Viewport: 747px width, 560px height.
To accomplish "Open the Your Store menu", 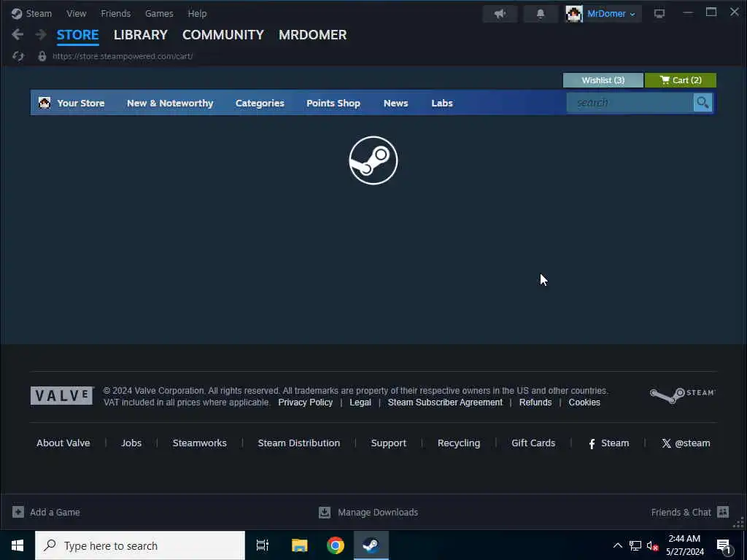I will [x=80, y=103].
